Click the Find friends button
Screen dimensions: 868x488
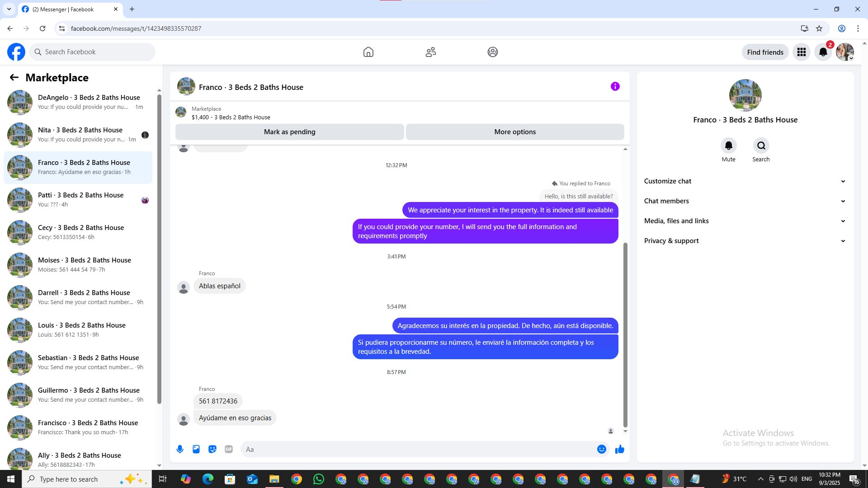coord(765,52)
